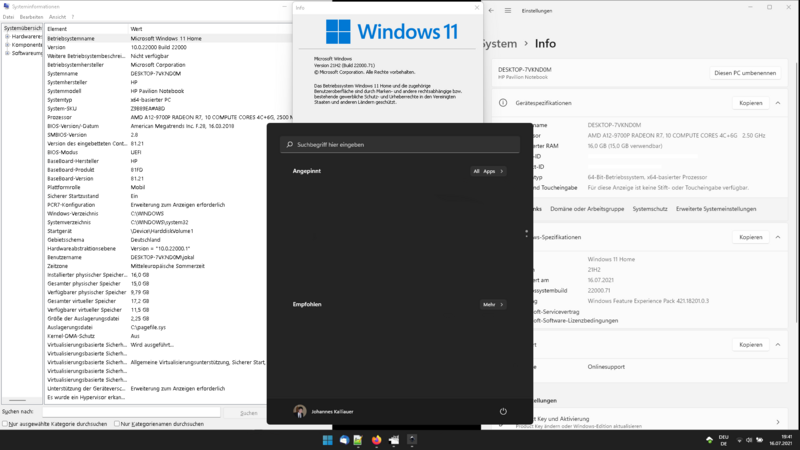Open the Onlinesupport link
The height and width of the screenshot is (450, 800).
(606, 367)
